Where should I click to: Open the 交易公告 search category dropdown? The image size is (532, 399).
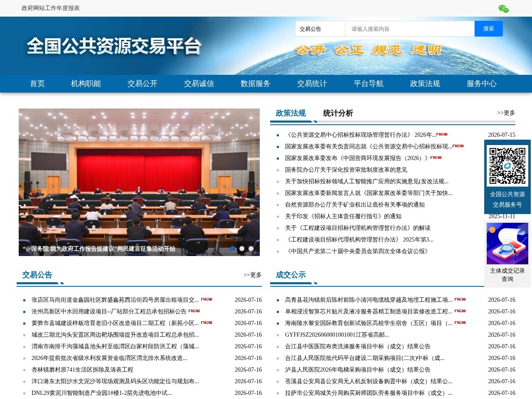(320, 29)
